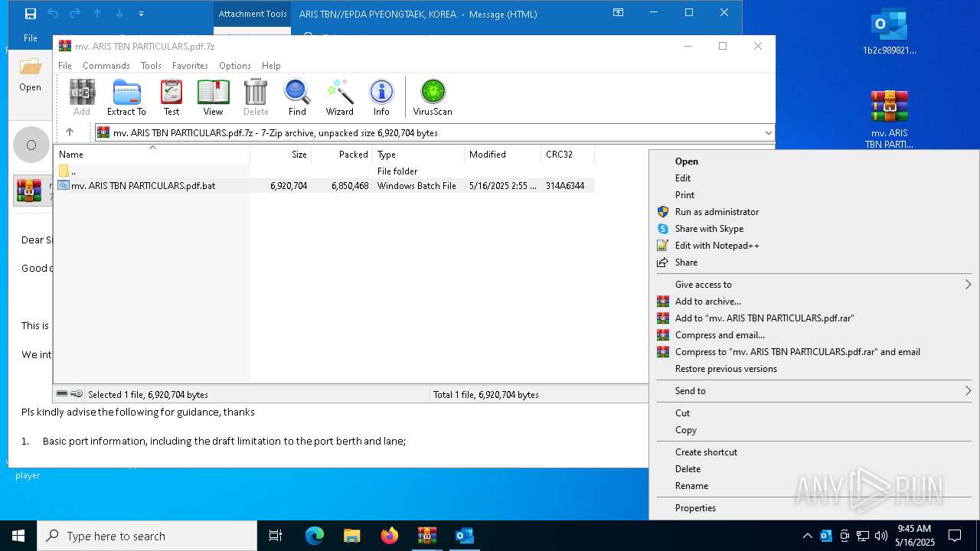
Task: Select Compress and email... entry
Action: click(814, 334)
